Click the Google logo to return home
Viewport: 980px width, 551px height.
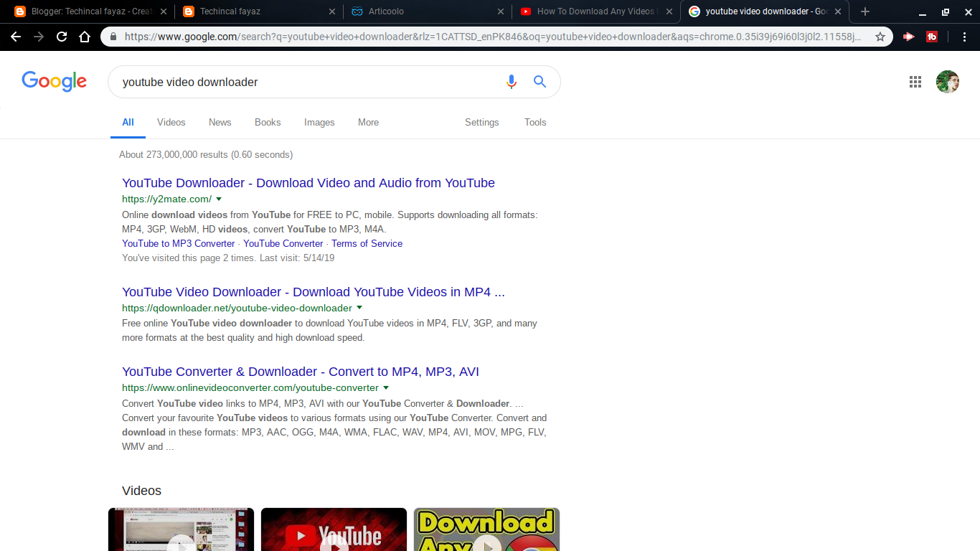tap(54, 81)
